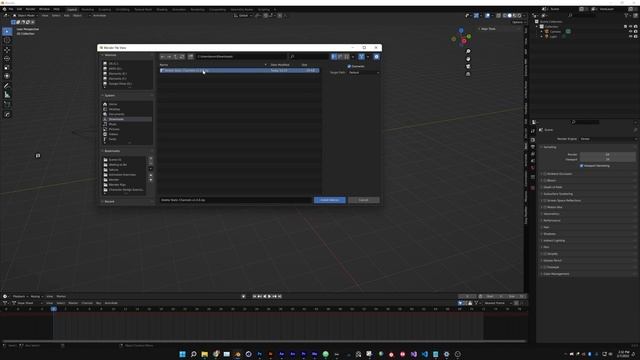Image resolution: width=640 pixels, height=360 pixels.
Task: Switch to the Modeling workspace tab
Action: [x=87, y=9]
